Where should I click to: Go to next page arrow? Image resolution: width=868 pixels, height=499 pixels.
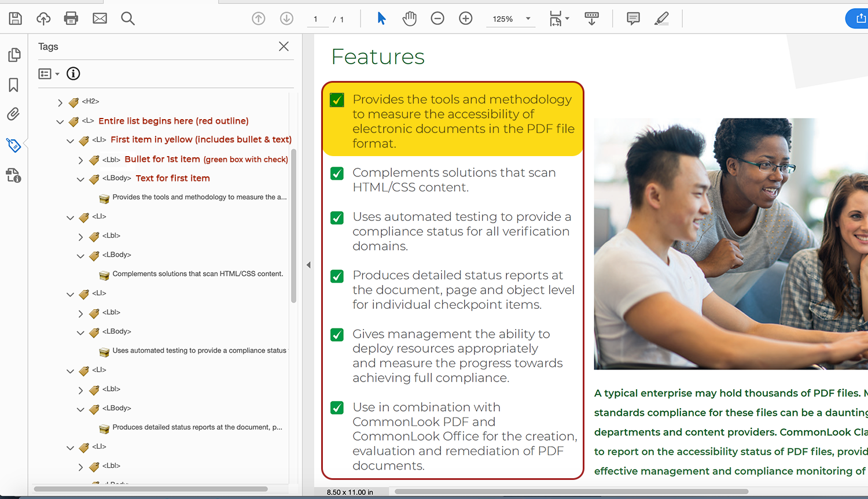286,19
